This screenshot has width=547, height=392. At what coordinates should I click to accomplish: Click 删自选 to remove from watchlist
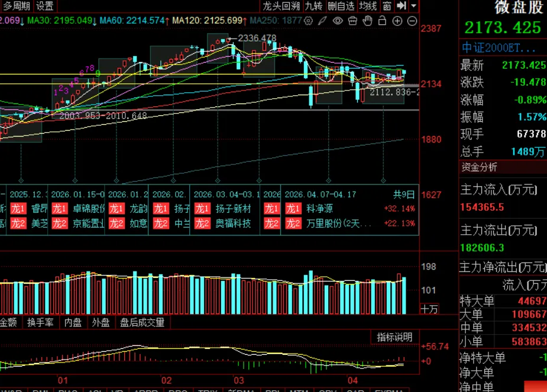pos(341,5)
